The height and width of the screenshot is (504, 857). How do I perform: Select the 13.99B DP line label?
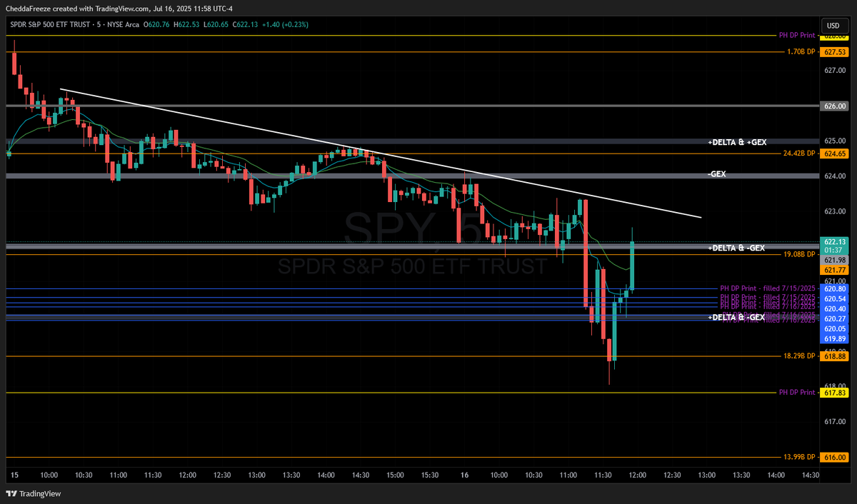click(799, 457)
